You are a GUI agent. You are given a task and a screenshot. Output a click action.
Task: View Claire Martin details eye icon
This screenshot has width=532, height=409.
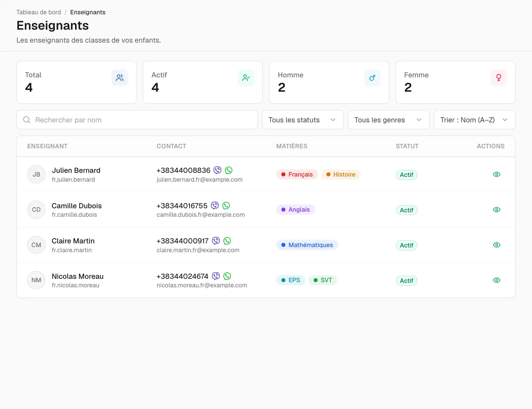(497, 245)
